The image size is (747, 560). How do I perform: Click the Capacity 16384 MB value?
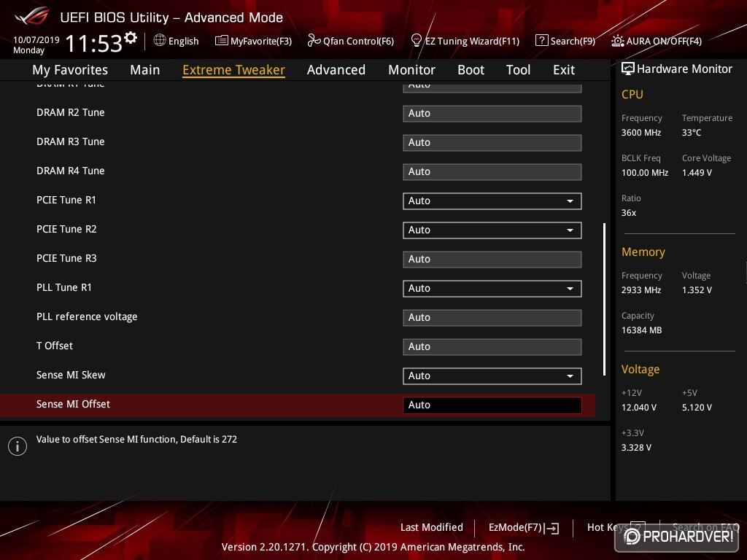coord(642,330)
